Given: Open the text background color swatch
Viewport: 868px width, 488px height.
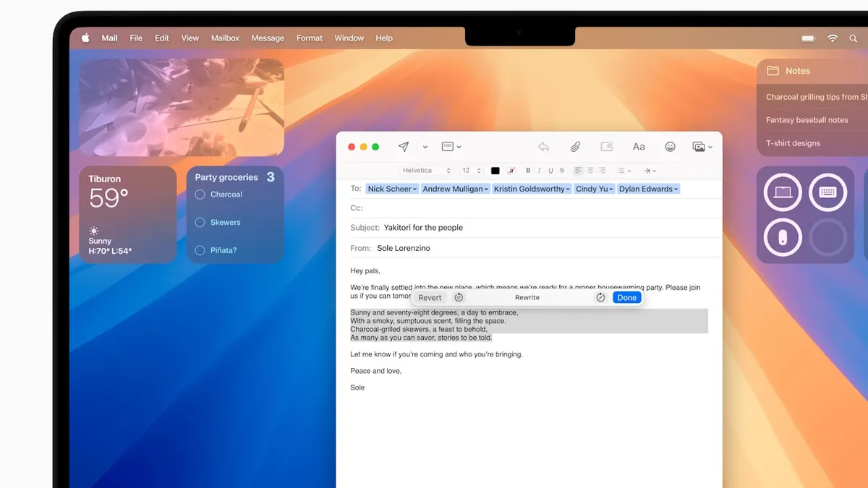Looking at the screenshot, I should (512, 171).
